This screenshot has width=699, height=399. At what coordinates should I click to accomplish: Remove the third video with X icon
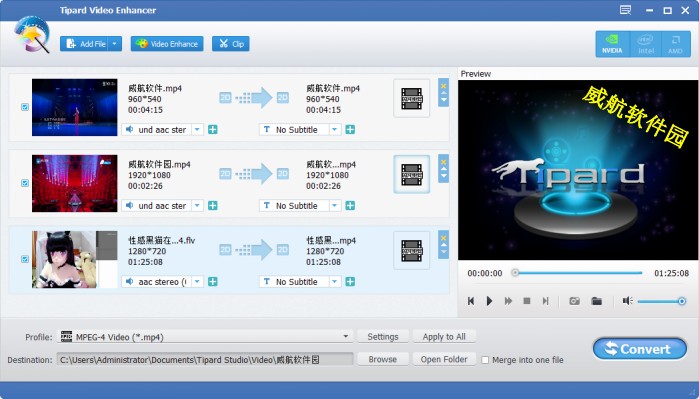[x=443, y=238]
